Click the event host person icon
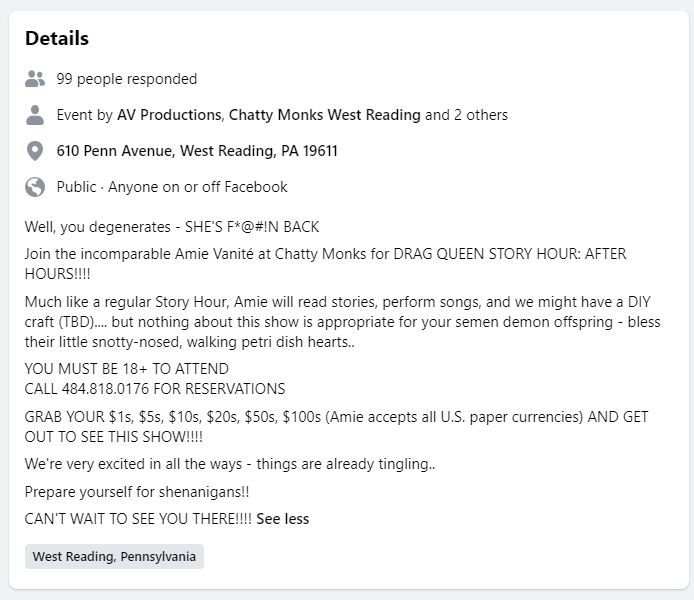This screenshot has width=694, height=600. [x=35, y=115]
